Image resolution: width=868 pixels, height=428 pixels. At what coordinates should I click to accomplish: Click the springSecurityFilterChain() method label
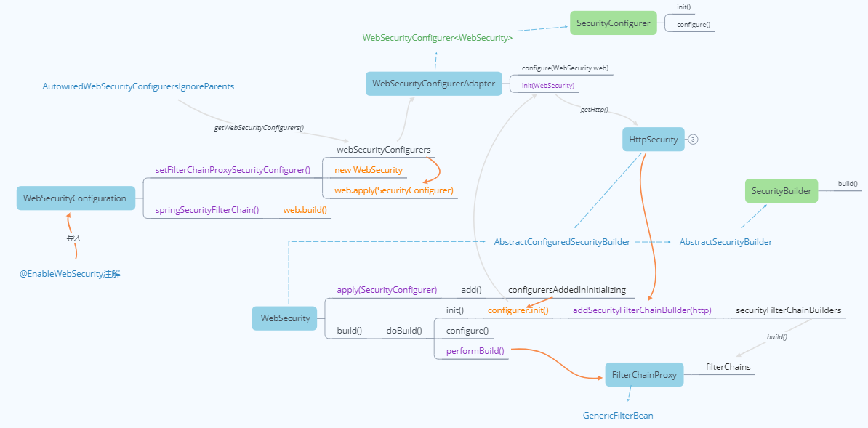208,209
